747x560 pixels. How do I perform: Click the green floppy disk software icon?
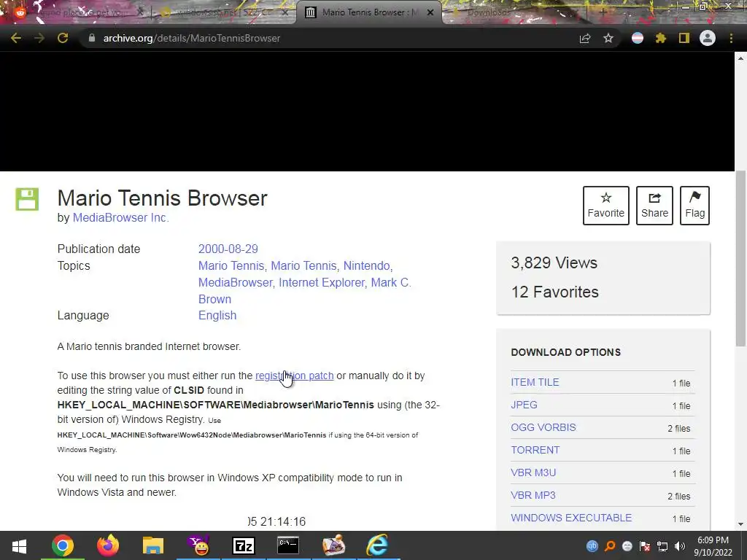(x=27, y=199)
